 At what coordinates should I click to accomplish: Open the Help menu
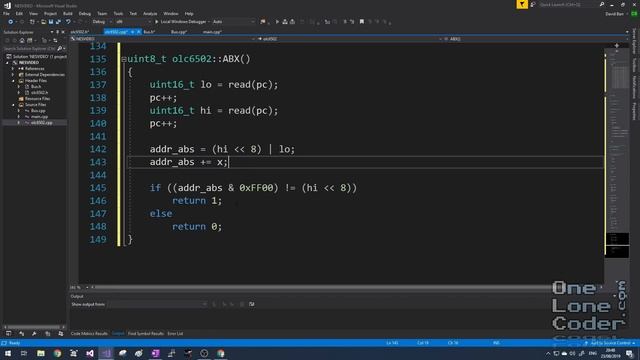pyautogui.click(x=189, y=13)
